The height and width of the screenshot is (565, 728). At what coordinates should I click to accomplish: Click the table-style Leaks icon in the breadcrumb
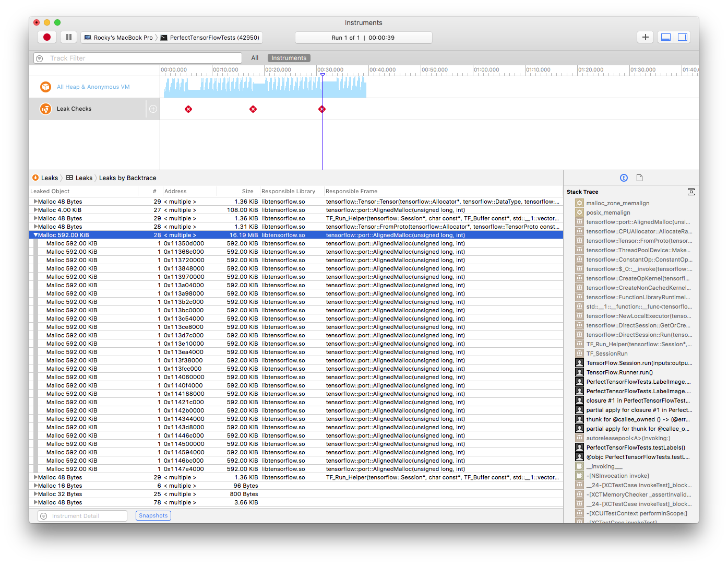click(x=69, y=178)
